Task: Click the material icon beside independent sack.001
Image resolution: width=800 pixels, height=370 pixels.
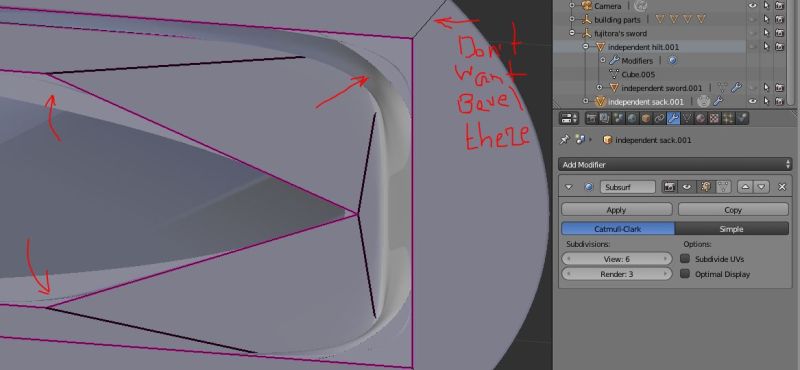Action: click(704, 102)
